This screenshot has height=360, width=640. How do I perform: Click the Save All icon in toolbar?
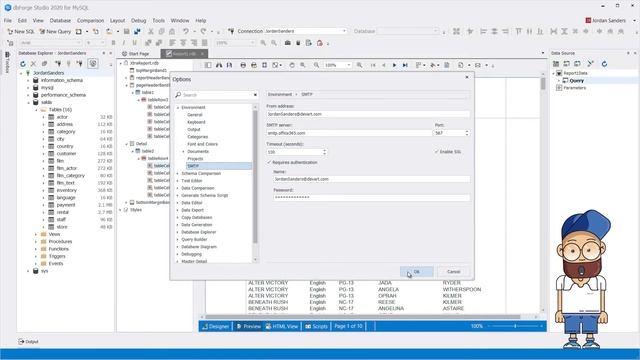[x=137, y=31]
